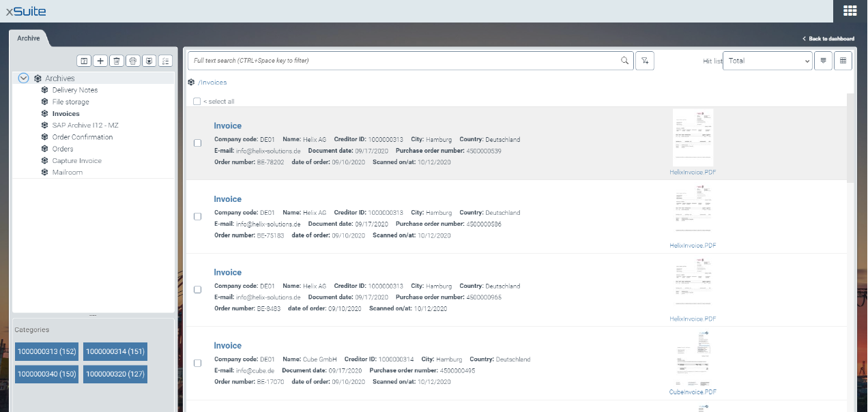Click the panel splitter dots above Categories
The width and height of the screenshot is (868, 412).
click(x=93, y=315)
